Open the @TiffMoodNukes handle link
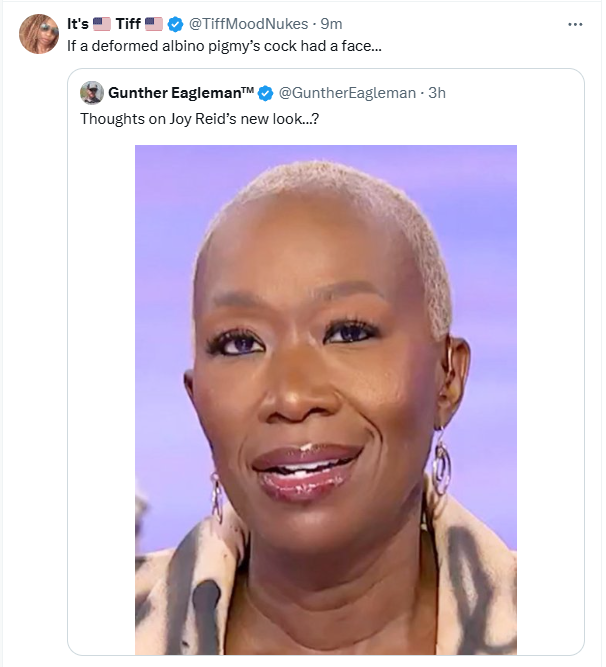Viewport: 606px width, 667px height. [x=248, y=24]
